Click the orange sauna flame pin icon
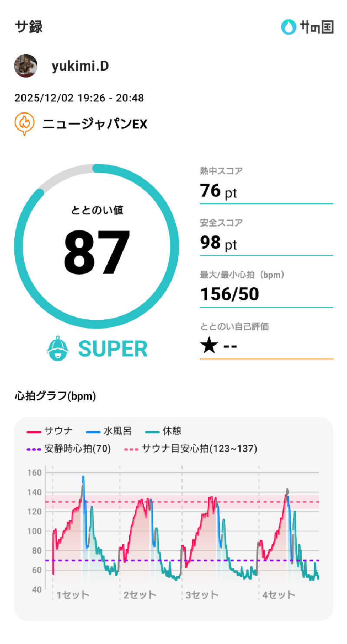The height and width of the screenshot is (644, 347). (x=25, y=124)
